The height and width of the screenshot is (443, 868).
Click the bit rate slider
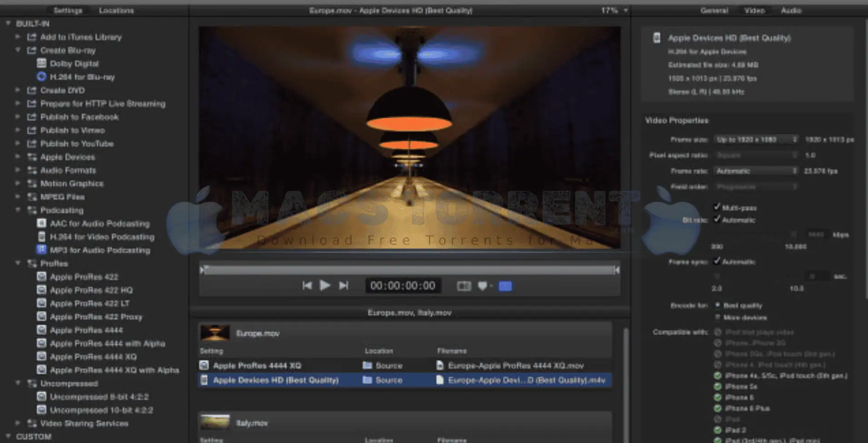click(x=754, y=236)
